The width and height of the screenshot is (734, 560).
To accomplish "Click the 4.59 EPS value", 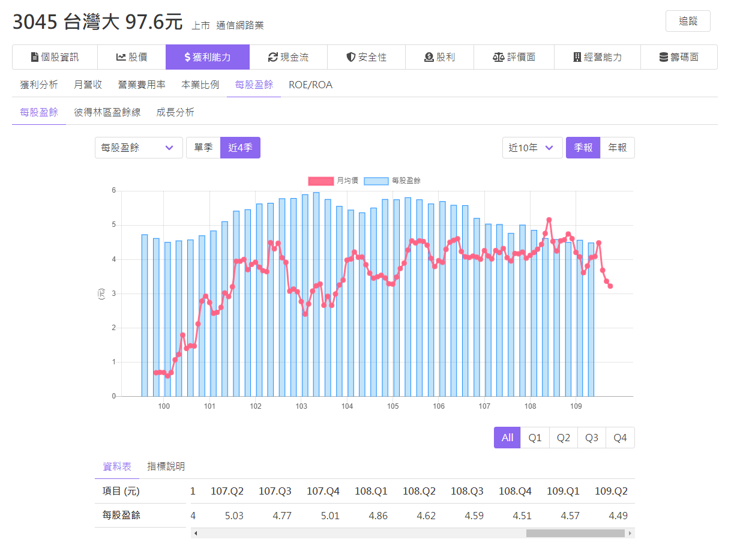I will [474, 516].
